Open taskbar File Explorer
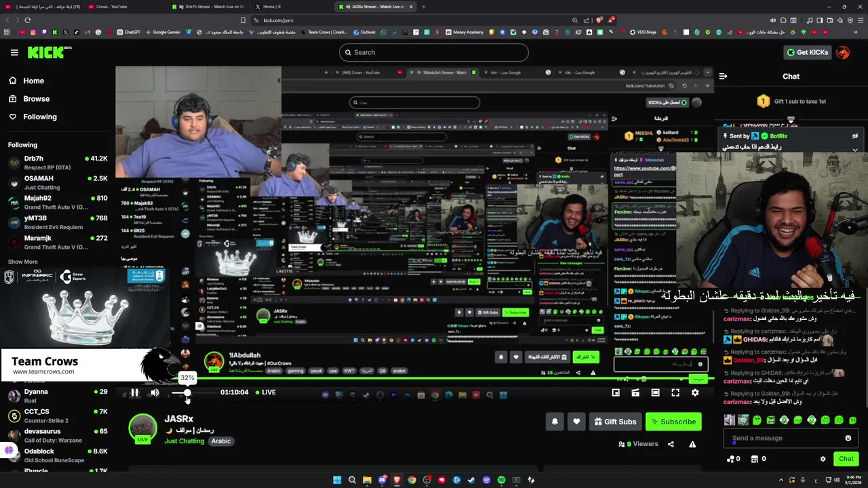Image resolution: width=868 pixels, height=488 pixels. 367,480
